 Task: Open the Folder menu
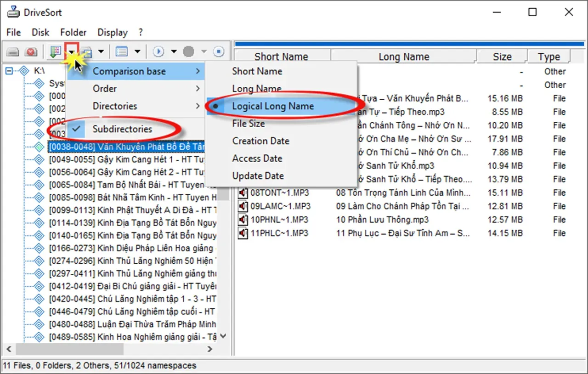73,33
